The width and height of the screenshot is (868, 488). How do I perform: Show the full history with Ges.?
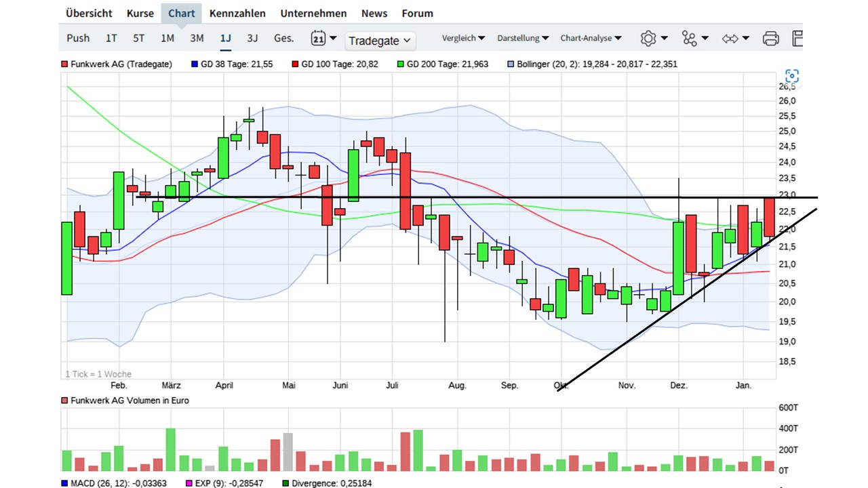coord(283,38)
